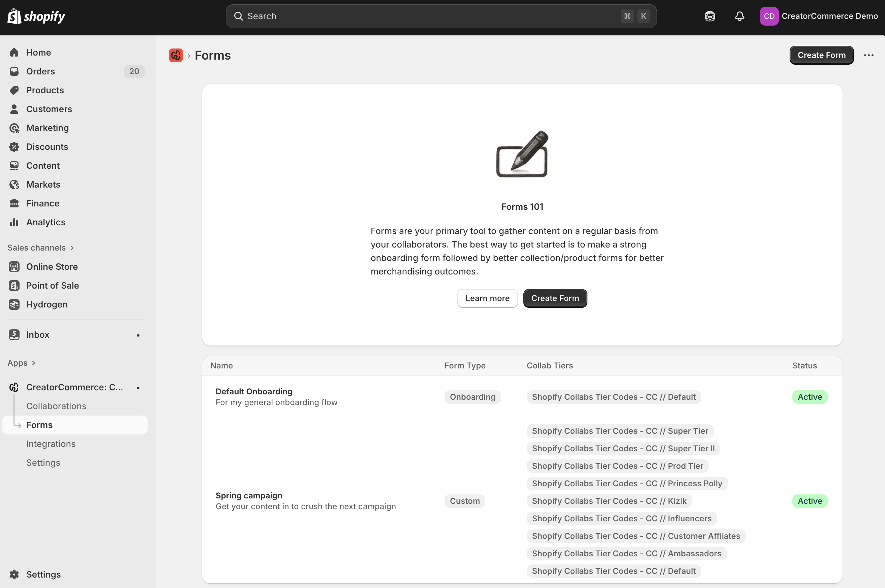The width and height of the screenshot is (885, 588).
Task: Open the three-dot more actions menu
Action: (x=868, y=55)
